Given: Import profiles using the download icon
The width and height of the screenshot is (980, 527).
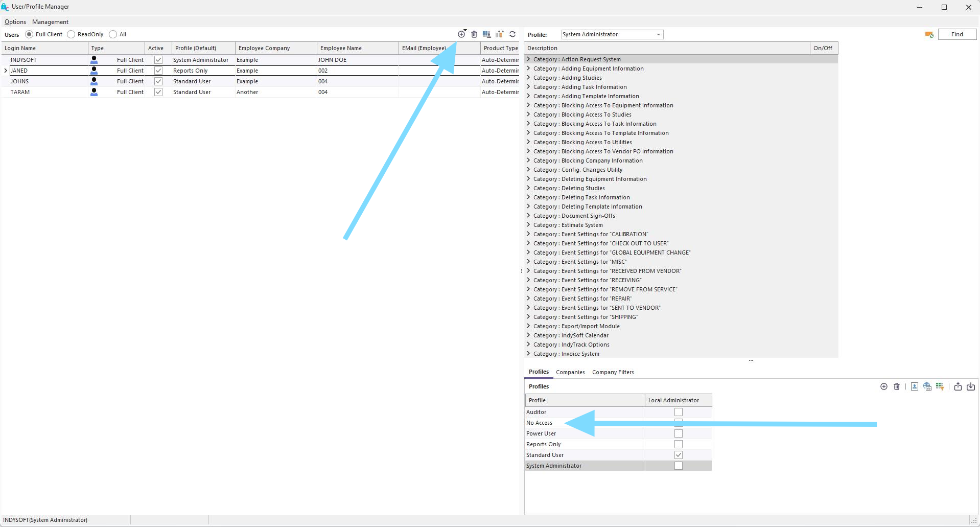Looking at the screenshot, I should pyautogui.click(x=971, y=387).
